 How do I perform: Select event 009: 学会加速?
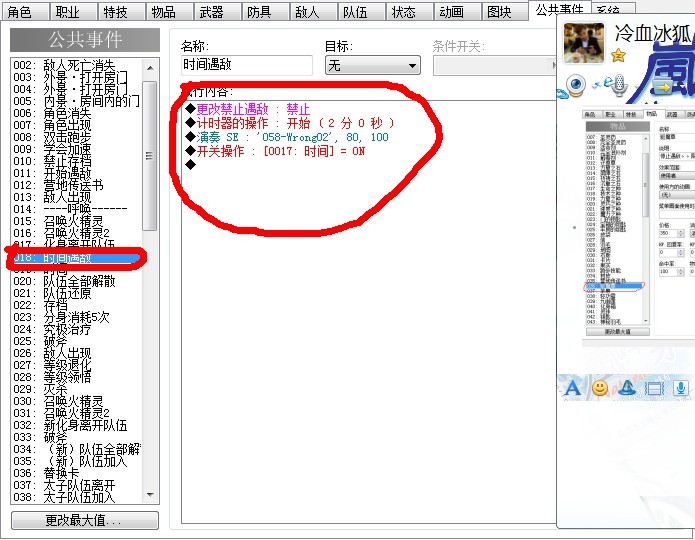click(x=76, y=149)
